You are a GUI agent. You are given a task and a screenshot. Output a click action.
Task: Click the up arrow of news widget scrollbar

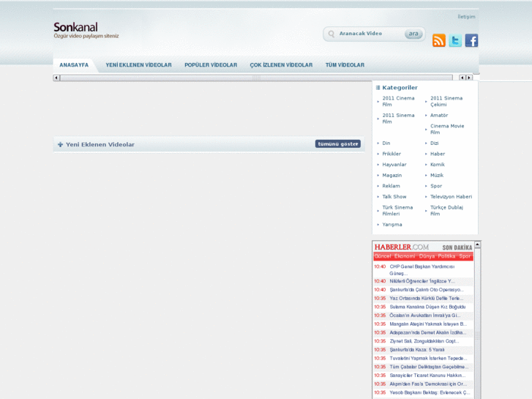tap(477, 245)
